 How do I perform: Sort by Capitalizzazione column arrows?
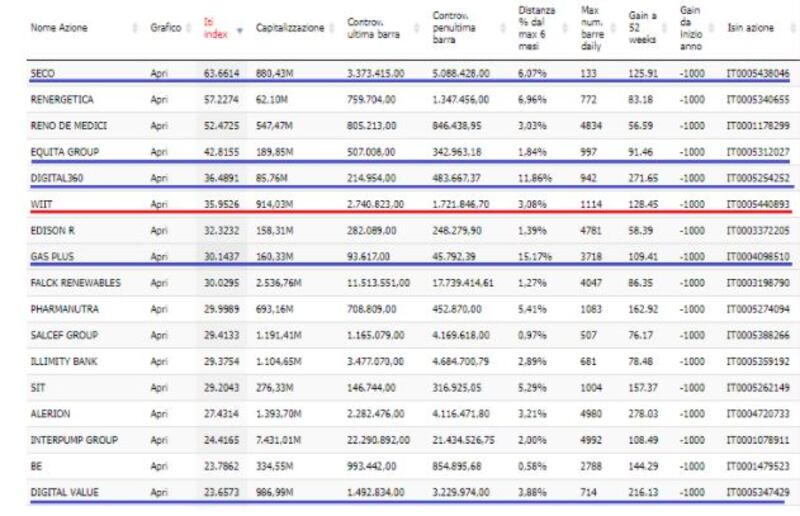[332, 28]
